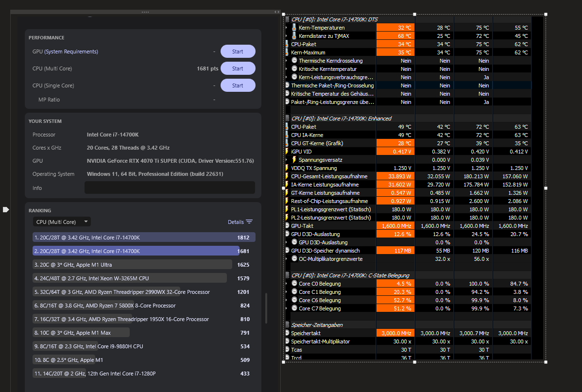Viewport: 582px width, 392px height.
Task: Click clock icon beside Kritische Kerntemperatur
Action: [294, 68]
